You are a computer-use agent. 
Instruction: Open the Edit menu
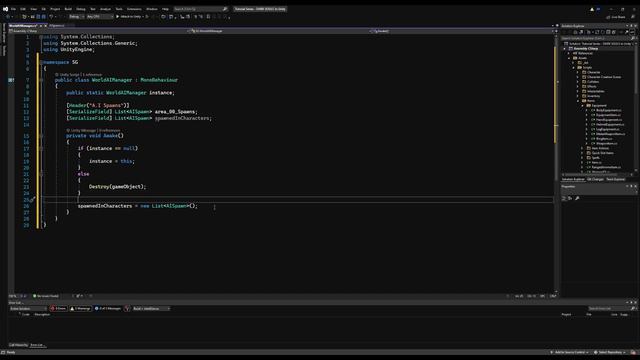23,9
